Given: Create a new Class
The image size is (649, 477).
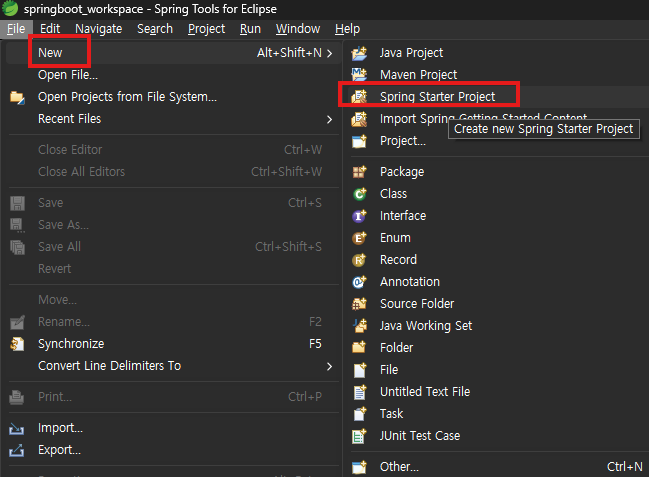Looking at the screenshot, I should (498, 194).
